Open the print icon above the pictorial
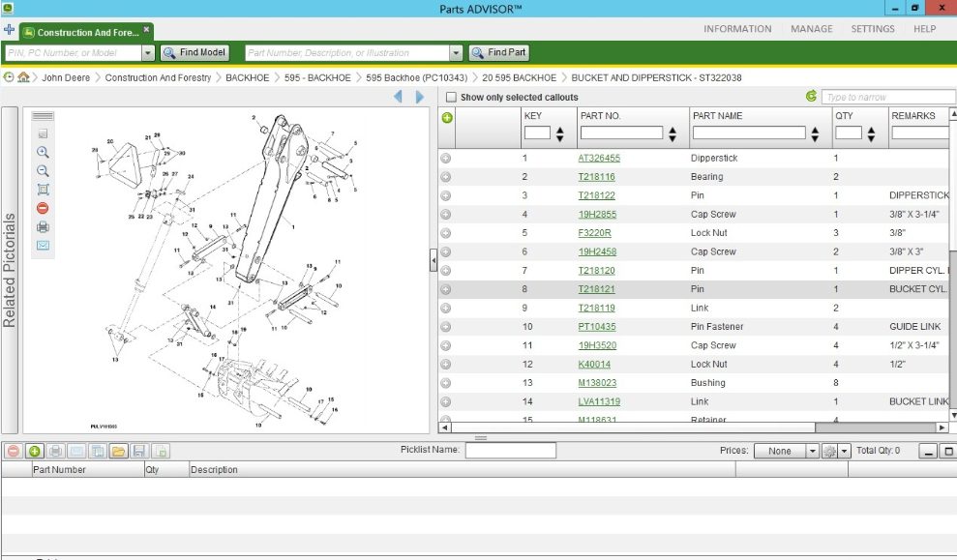The height and width of the screenshot is (560, 957). 43,225
